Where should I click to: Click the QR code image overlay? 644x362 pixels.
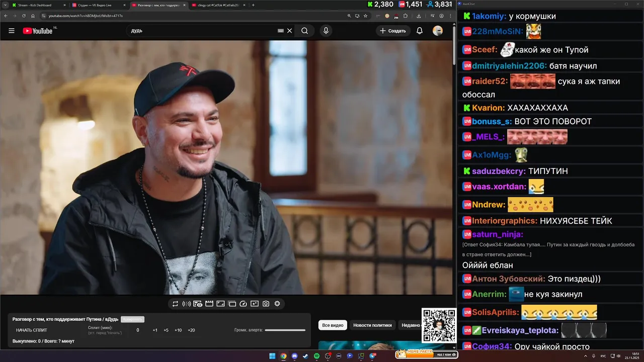[x=439, y=326]
